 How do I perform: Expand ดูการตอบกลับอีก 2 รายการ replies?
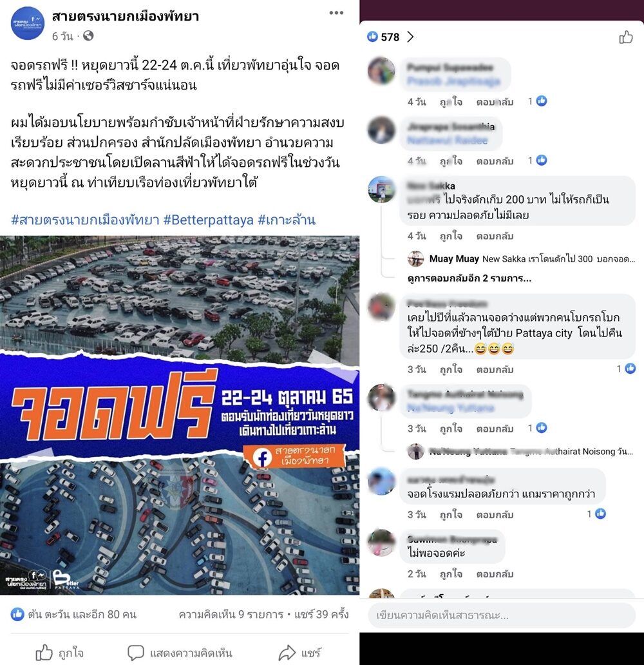[x=469, y=278]
